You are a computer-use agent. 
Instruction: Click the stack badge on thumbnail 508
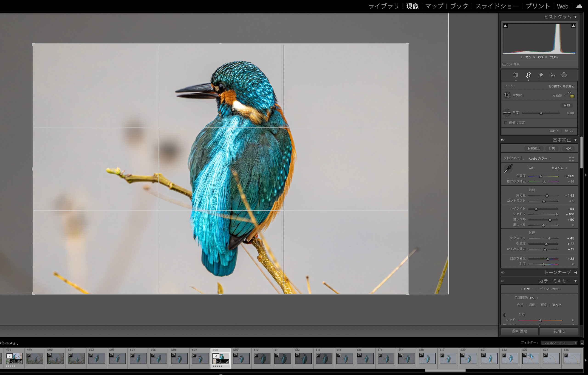[x=216, y=356]
